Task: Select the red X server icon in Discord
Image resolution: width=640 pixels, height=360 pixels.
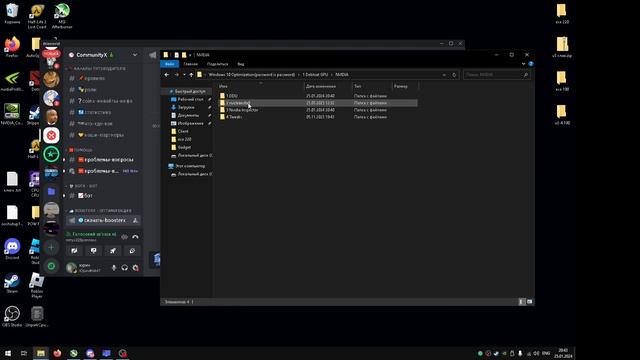Action: pos(51,136)
